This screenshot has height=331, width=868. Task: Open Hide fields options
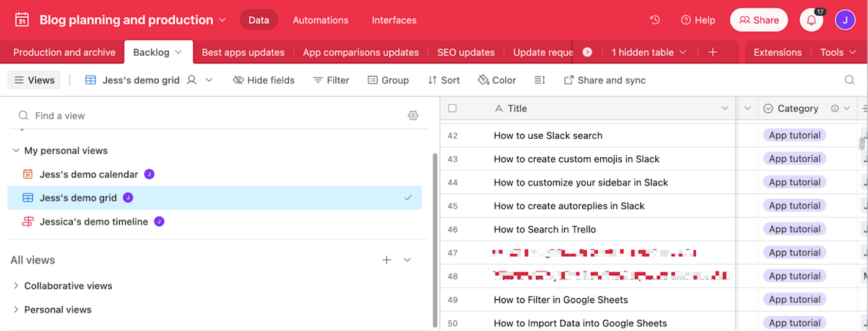point(263,80)
